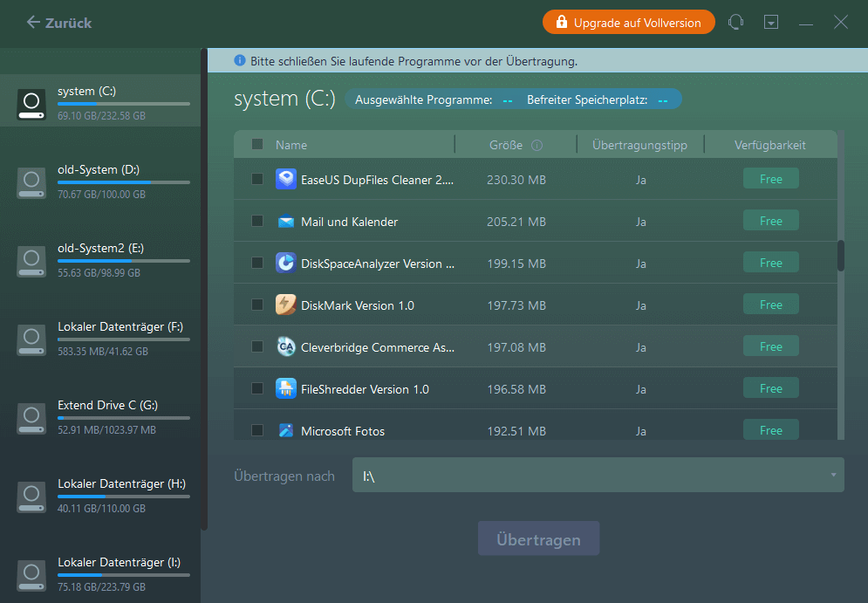Click the Upgrade auf Vollversion button

[x=629, y=22]
